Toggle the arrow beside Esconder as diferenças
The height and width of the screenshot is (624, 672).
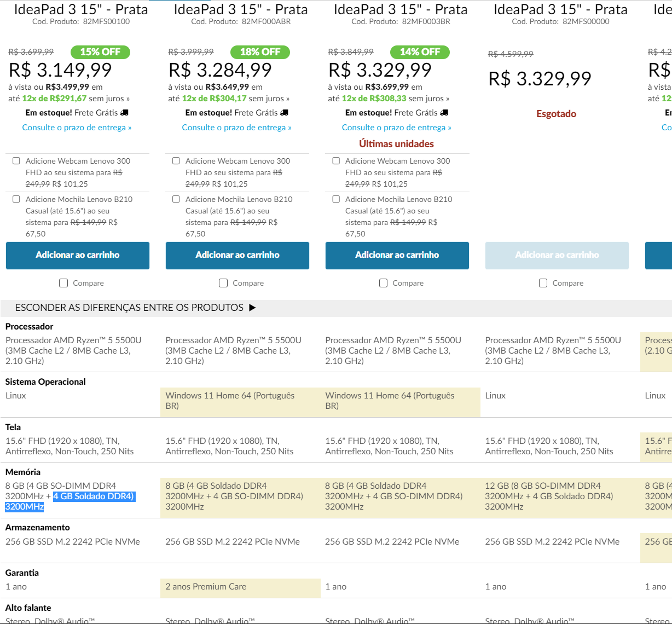[x=252, y=308]
